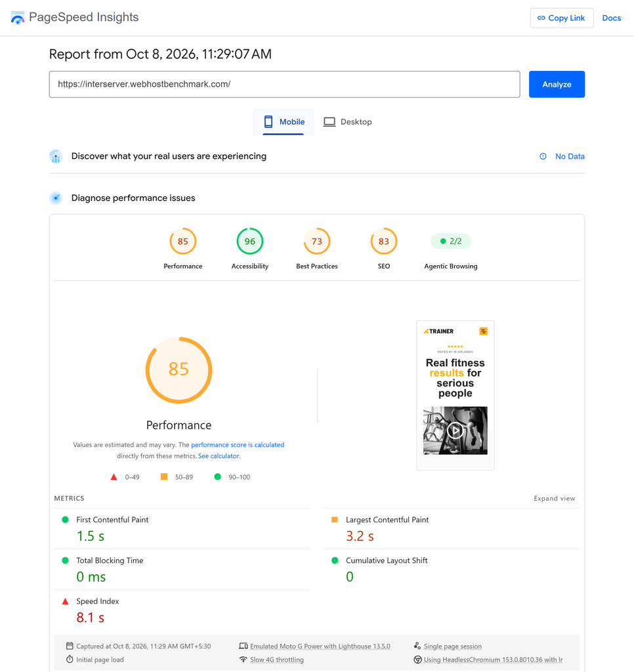Click the large 85 Performance gauge
634x672 pixels.
click(179, 370)
